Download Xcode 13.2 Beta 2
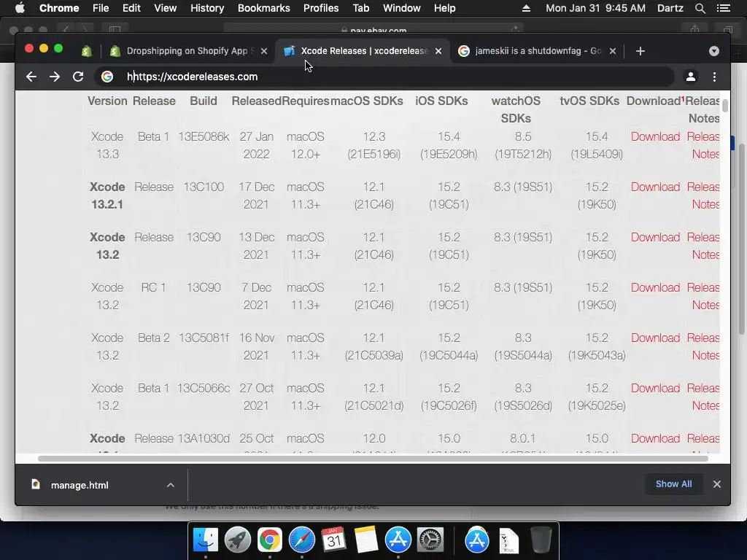The width and height of the screenshot is (747, 560). coord(655,338)
